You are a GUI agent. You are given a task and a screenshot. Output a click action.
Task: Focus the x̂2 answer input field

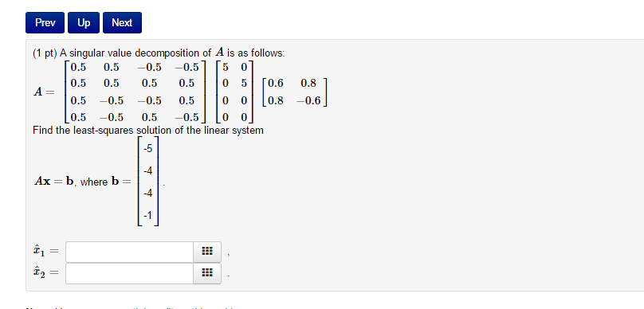129,273
